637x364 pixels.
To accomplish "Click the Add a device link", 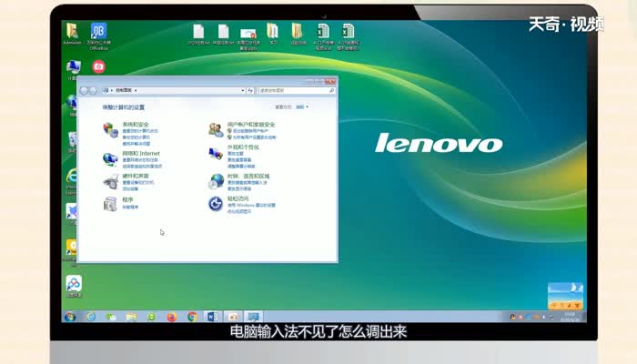I will (130, 189).
